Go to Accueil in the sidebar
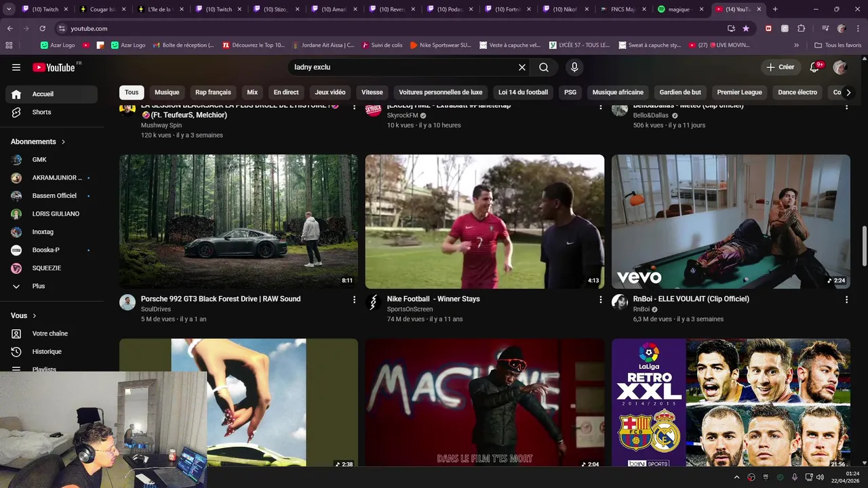 pos(52,94)
